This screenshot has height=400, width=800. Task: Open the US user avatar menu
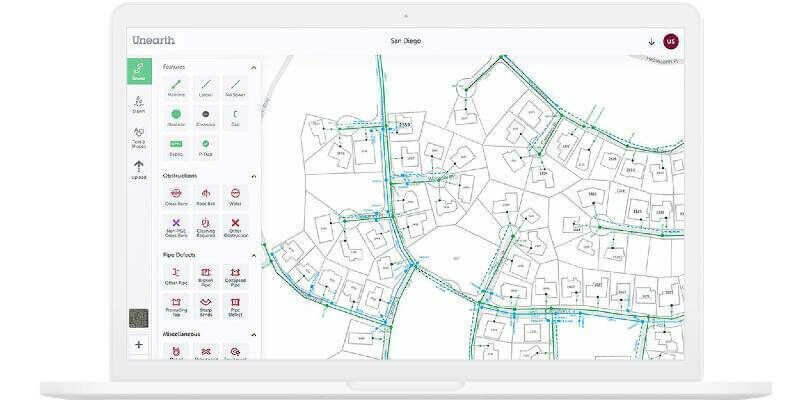coord(671,41)
